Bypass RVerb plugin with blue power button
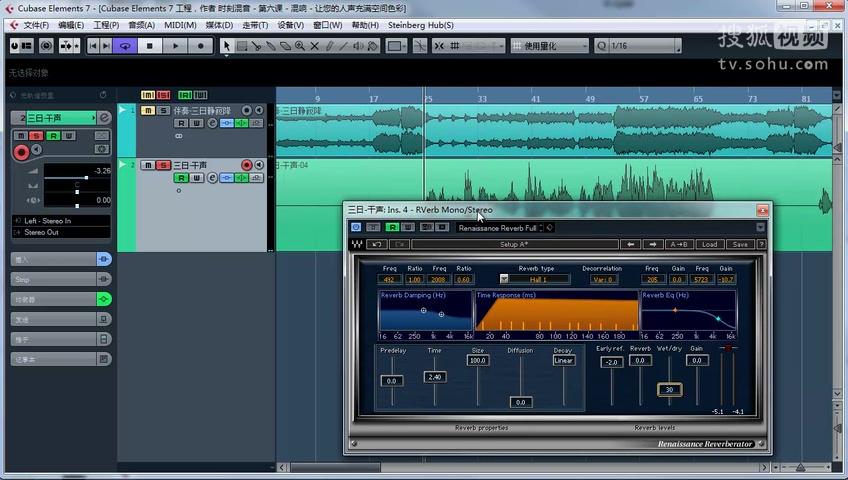This screenshot has height=480, width=848. point(356,228)
